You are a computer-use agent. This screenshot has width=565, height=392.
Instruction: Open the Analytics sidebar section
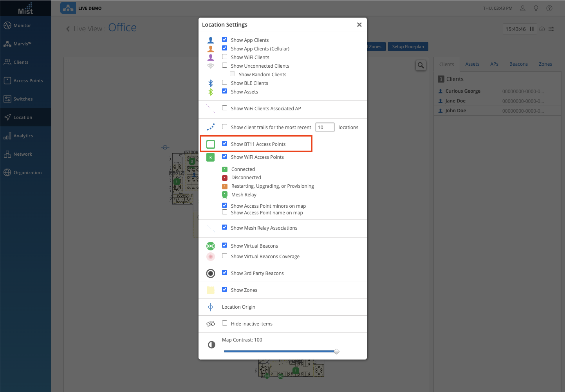click(x=23, y=136)
